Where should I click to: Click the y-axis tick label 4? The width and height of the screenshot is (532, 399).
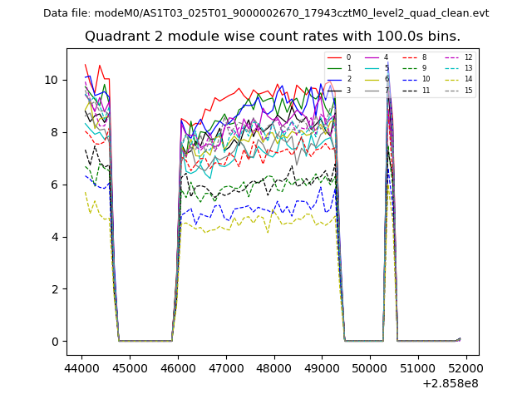click(55, 237)
